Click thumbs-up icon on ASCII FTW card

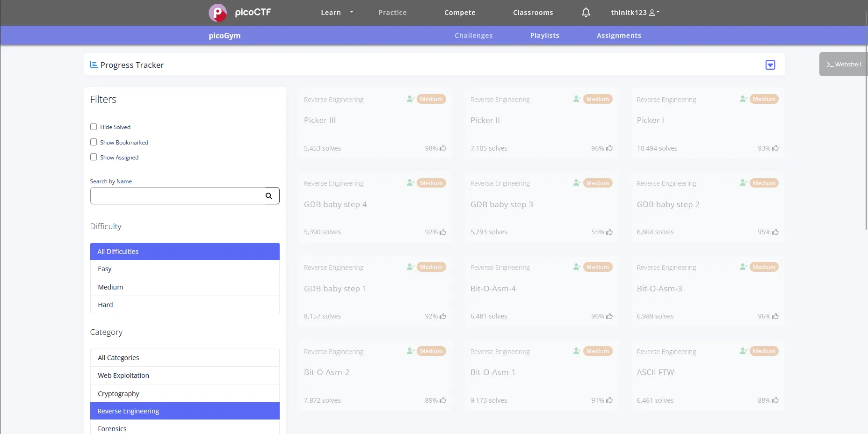pyautogui.click(x=775, y=400)
